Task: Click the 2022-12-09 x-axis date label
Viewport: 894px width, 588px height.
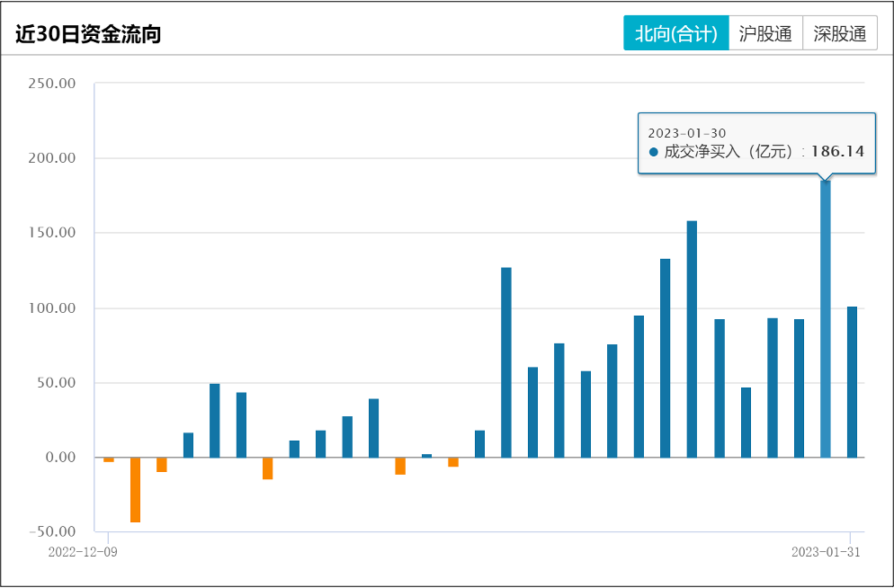Action: (x=83, y=553)
